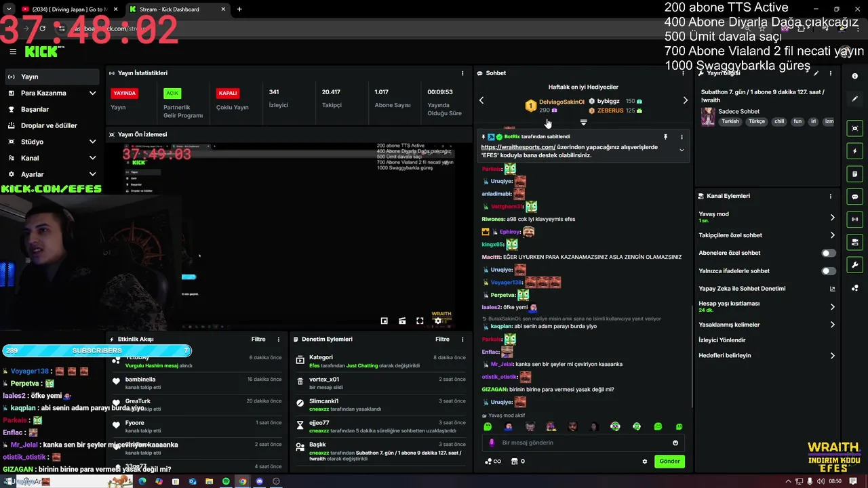Switch to Stream - Kick Dashboard tab
The height and width of the screenshot is (488, 868).
coord(178,9)
